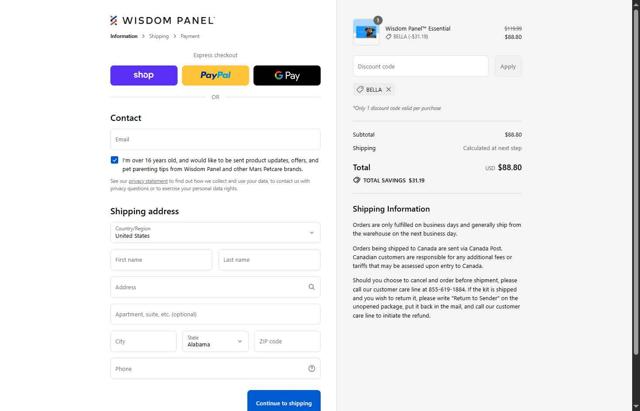The image size is (640, 411).
Task: Click the search icon in Address field
Action: click(312, 287)
